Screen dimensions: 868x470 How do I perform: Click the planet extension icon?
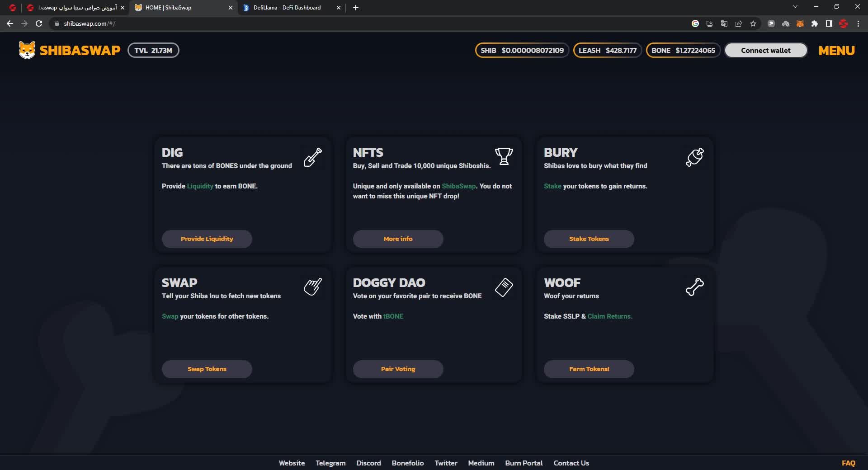click(x=771, y=23)
